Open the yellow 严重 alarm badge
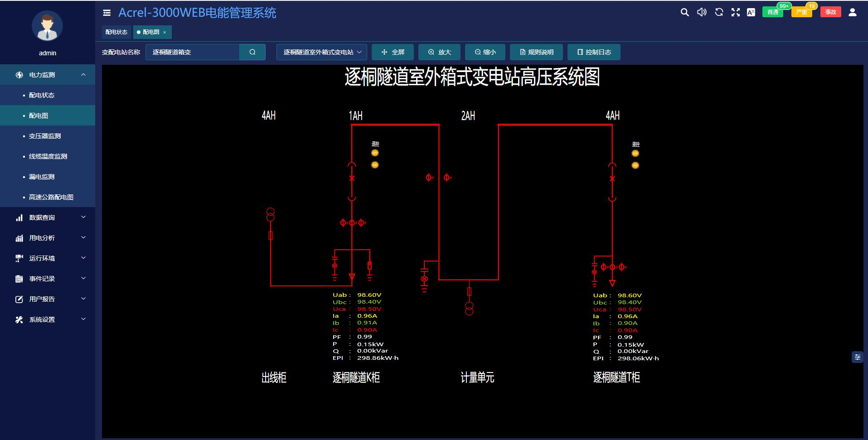This screenshot has height=440, width=868. 801,12
